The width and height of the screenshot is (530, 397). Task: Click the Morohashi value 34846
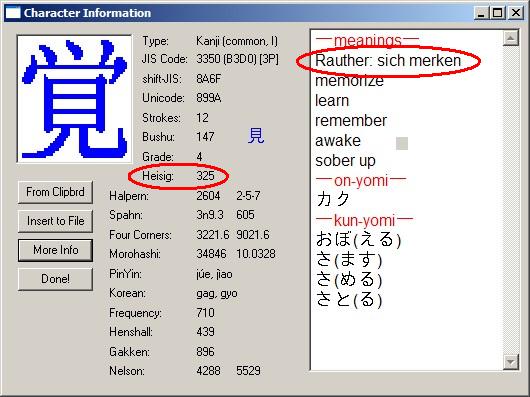click(x=211, y=254)
